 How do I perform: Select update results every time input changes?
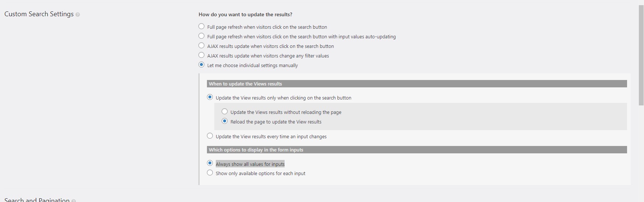point(210,136)
